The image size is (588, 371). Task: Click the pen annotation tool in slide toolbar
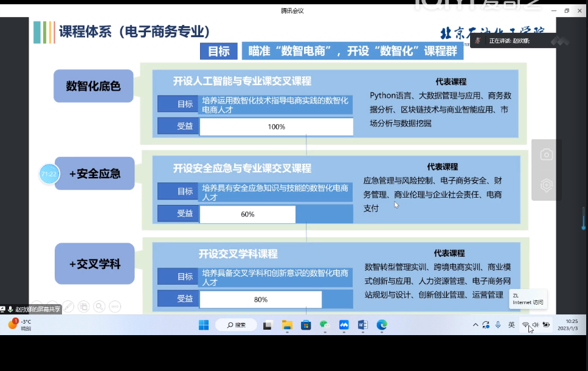(x=68, y=306)
